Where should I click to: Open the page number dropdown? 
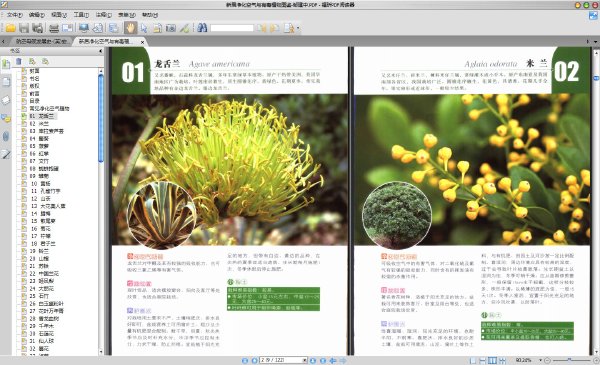coord(305,360)
